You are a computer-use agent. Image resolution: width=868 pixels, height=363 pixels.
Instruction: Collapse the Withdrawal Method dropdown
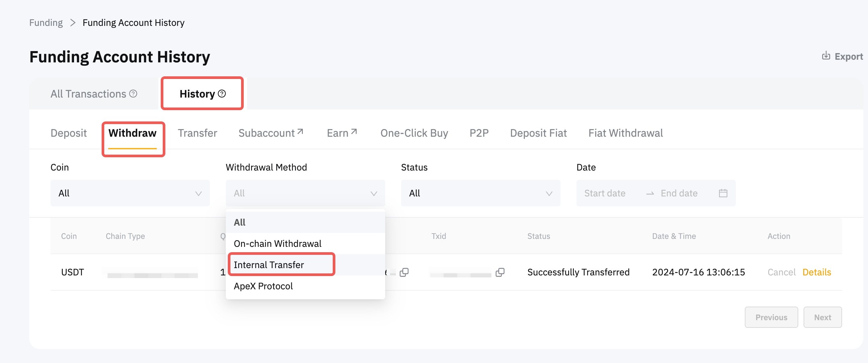pyautogui.click(x=305, y=193)
